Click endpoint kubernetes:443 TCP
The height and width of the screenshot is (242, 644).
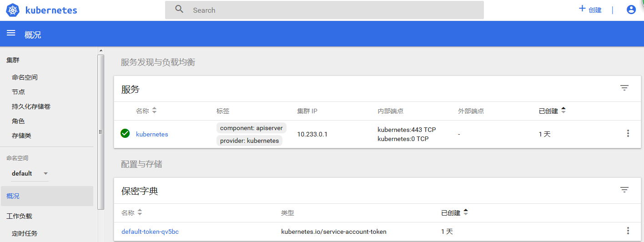(x=407, y=130)
